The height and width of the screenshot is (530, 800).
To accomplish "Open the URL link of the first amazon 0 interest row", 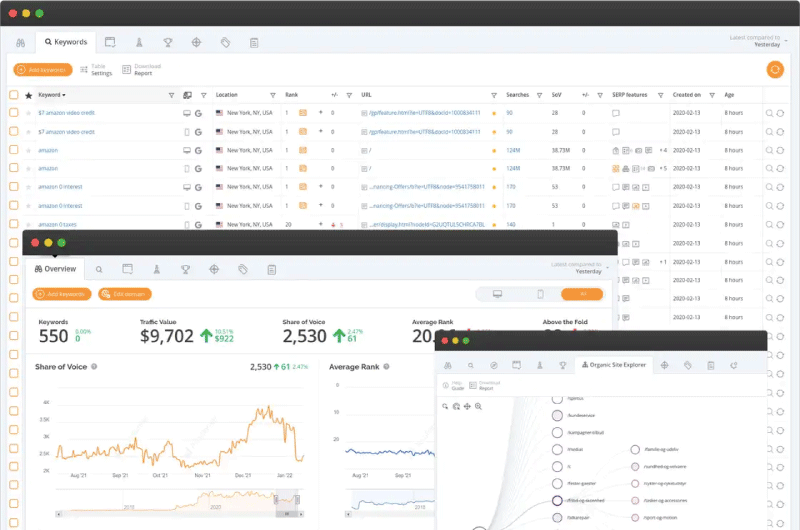I will (x=427, y=187).
